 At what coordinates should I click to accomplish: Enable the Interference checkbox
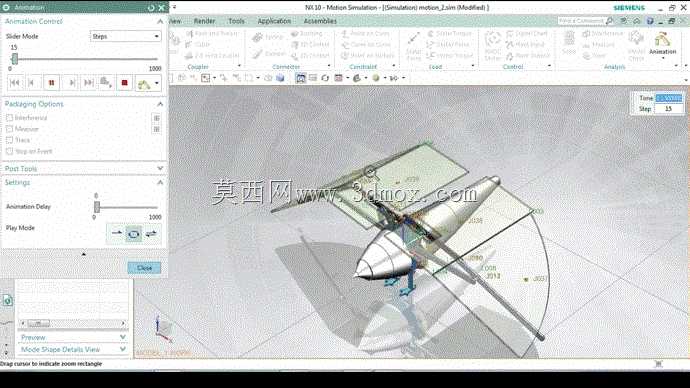pos(9,118)
